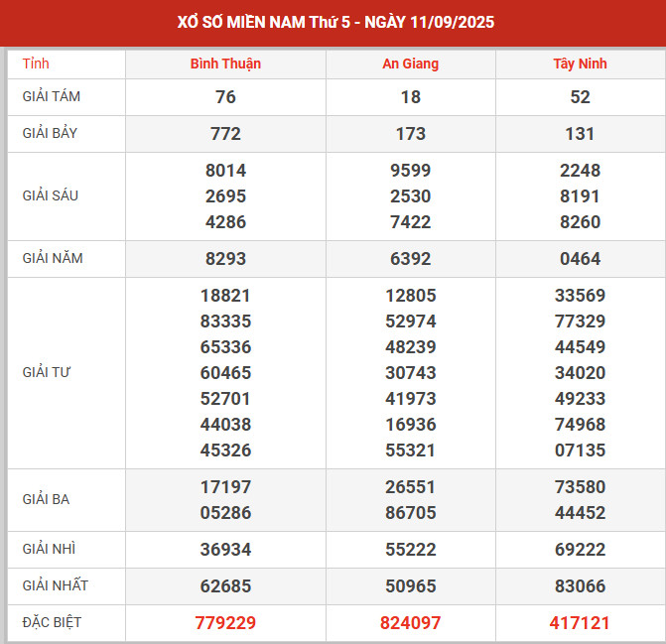Click the GIẢI TƯ row label
Viewport: 666px width, 644px height.
(47, 372)
